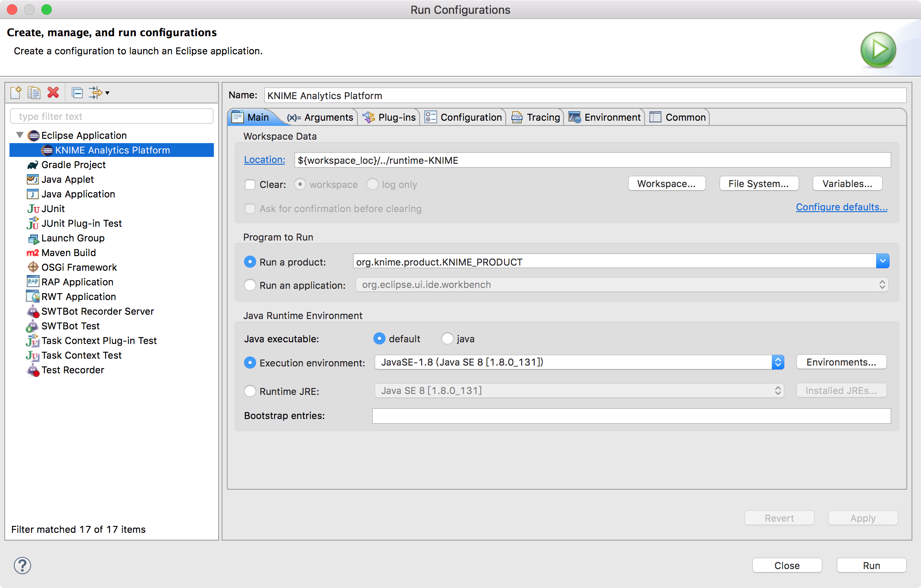Enable the Clear workspace checkbox

coord(250,185)
